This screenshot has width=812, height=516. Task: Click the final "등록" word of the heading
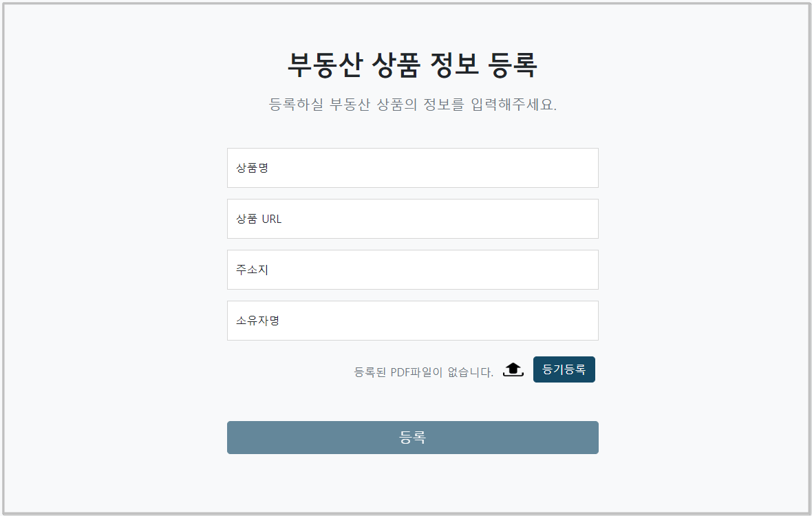[x=513, y=65]
